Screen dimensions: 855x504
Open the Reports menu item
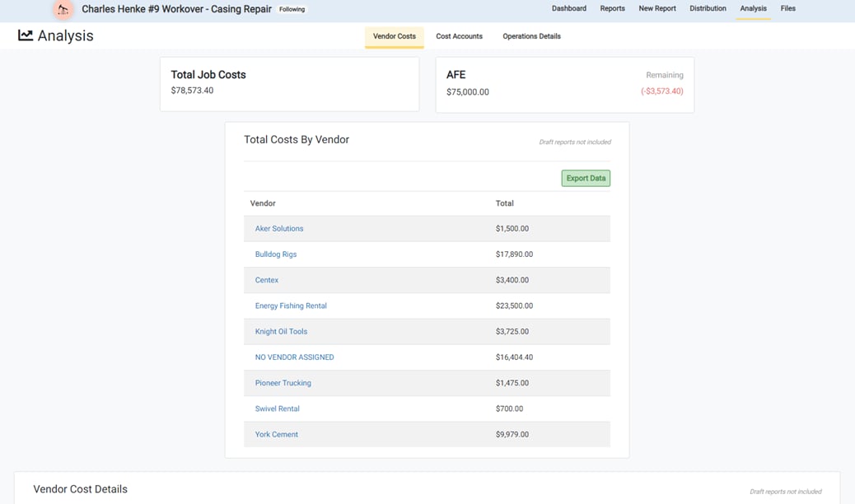coord(612,9)
